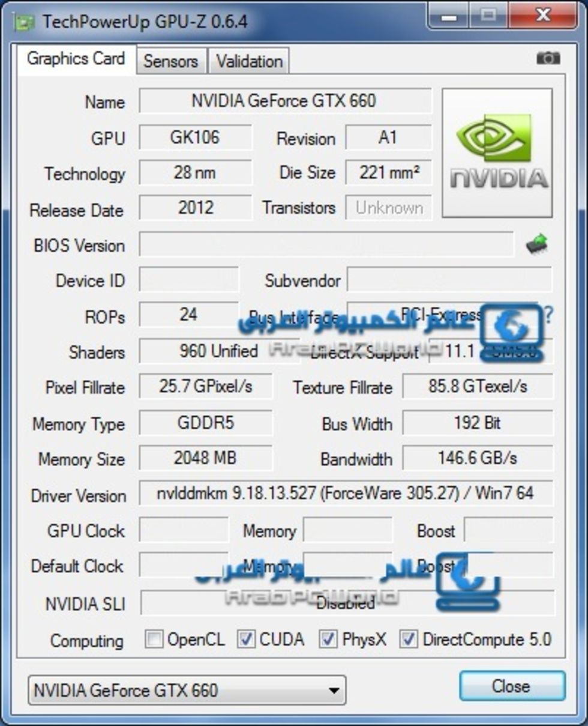Open the Validation tab
The width and height of the screenshot is (588, 726).
[x=249, y=61]
